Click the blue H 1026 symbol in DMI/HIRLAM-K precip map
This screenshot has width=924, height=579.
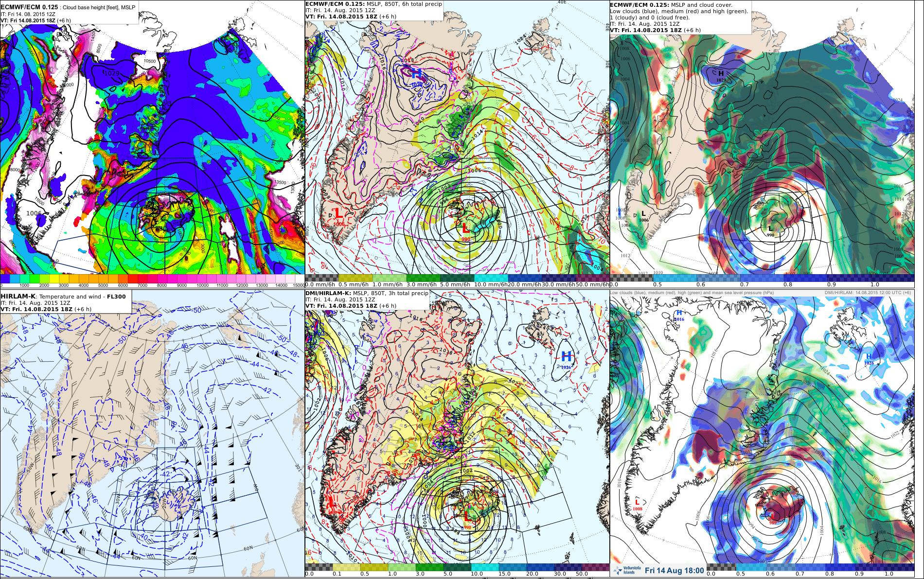566,360
